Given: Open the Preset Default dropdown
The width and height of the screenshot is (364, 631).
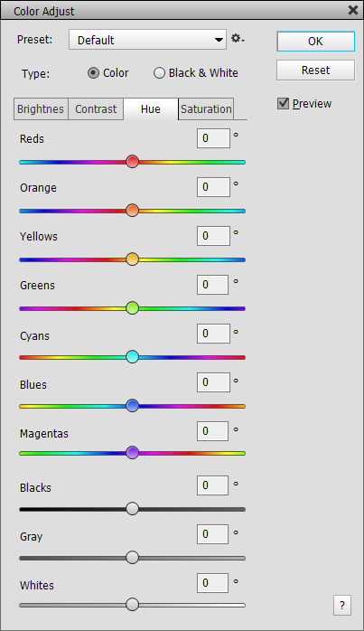Looking at the screenshot, I should point(147,40).
